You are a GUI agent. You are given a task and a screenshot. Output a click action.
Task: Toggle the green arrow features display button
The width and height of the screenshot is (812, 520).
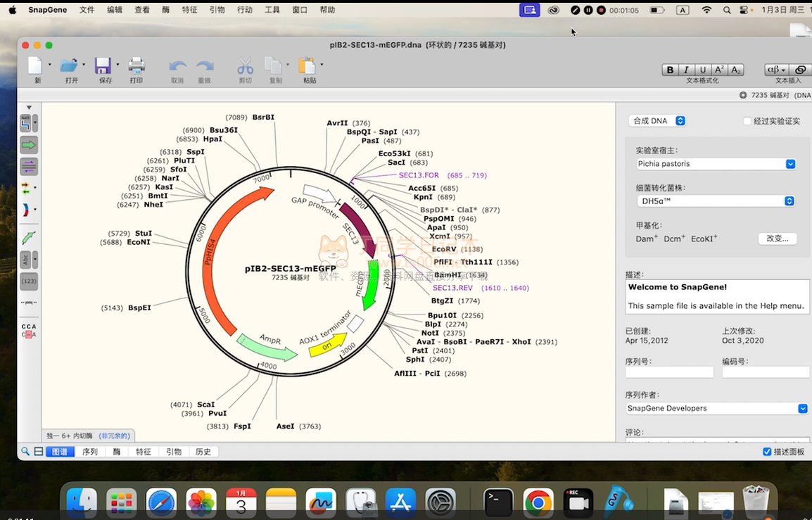[x=29, y=146]
